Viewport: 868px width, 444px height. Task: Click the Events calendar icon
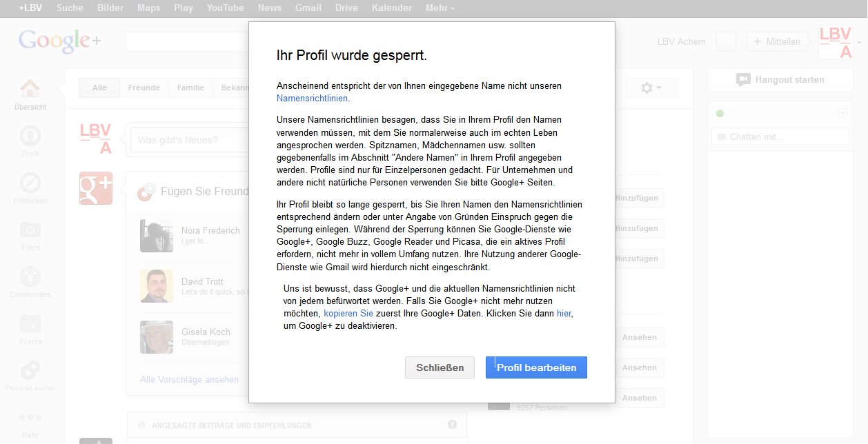coord(30,324)
